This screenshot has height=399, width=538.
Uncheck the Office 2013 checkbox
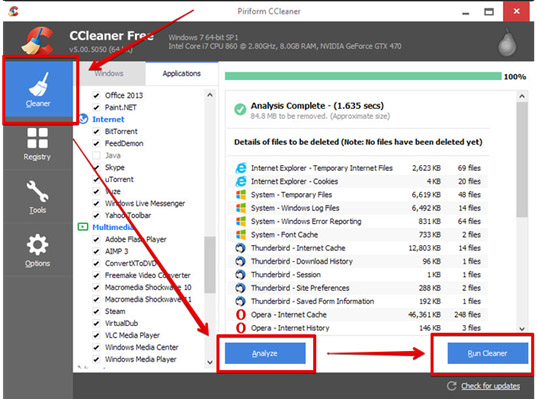pyautogui.click(x=96, y=95)
